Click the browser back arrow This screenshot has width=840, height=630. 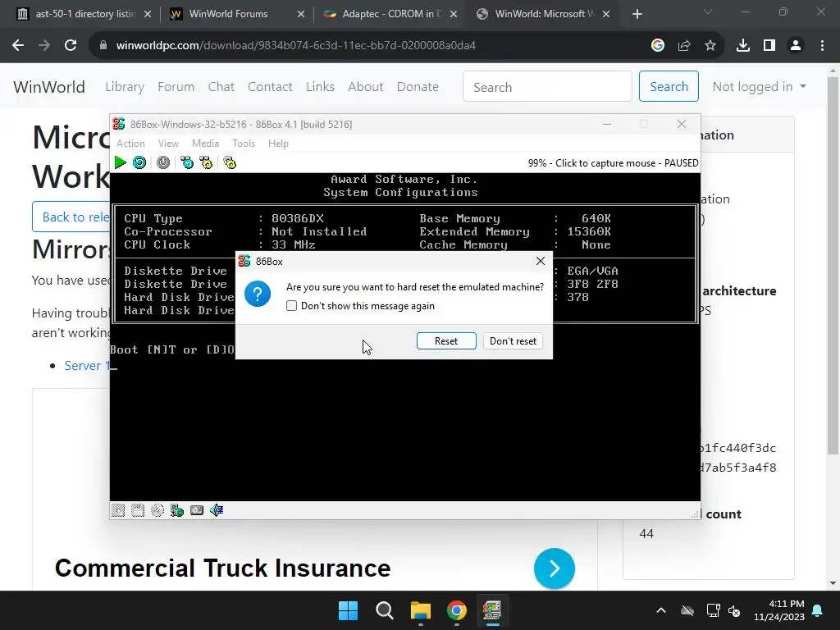pyautogui.click(x=18, y=46)
